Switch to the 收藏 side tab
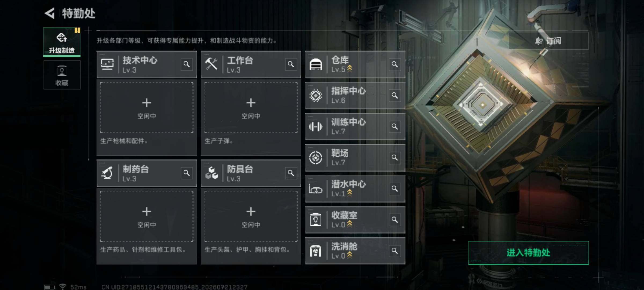The image size is (644, 290). coord(62,75)
